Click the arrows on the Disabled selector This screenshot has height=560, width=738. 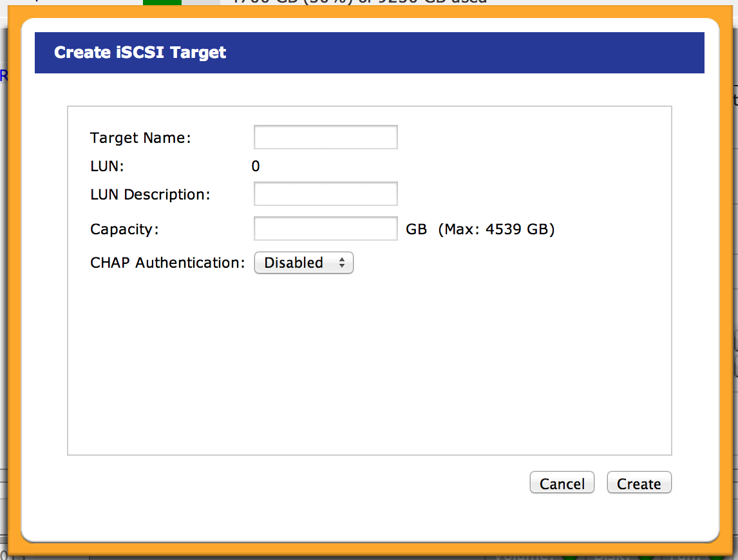coord(342,263)
